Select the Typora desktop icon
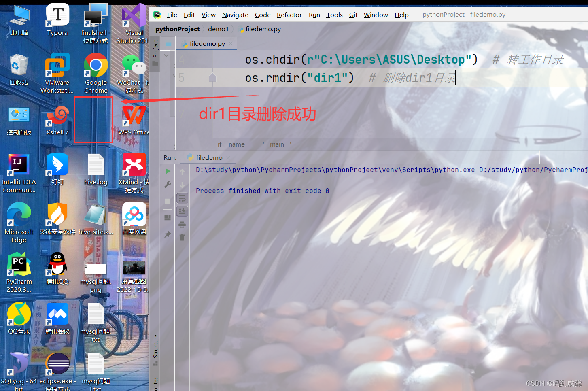This screenshot has width=588, height=391. 57,20
